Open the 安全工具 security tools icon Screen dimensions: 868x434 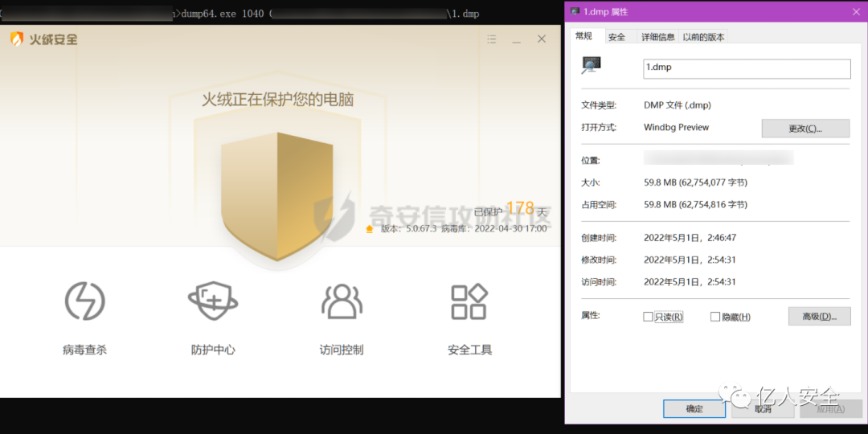(469, 301)
